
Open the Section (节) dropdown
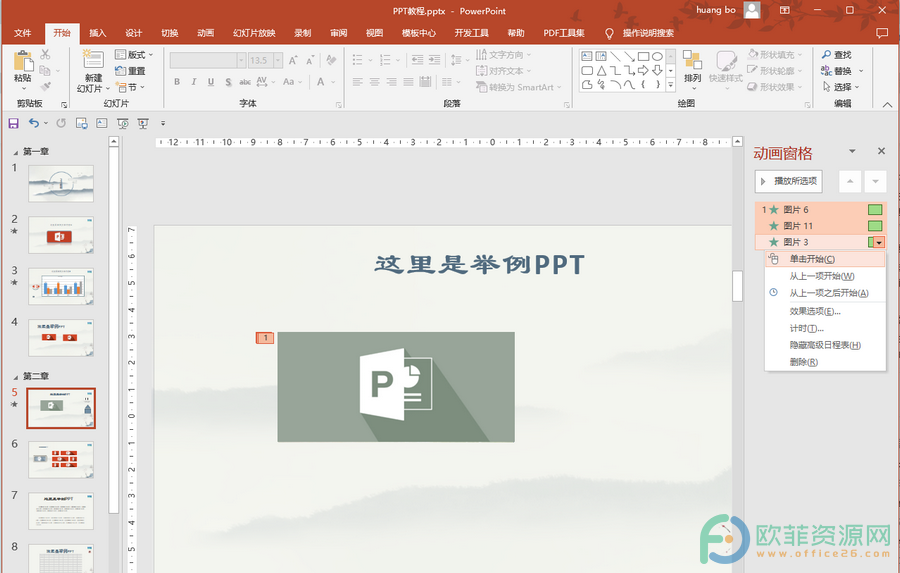tap(131, 87)
